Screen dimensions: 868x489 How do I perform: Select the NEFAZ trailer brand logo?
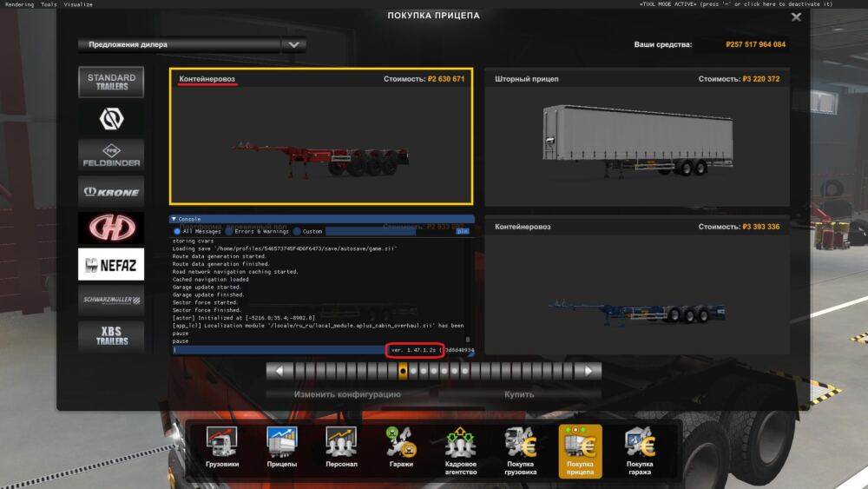(111, 264)
